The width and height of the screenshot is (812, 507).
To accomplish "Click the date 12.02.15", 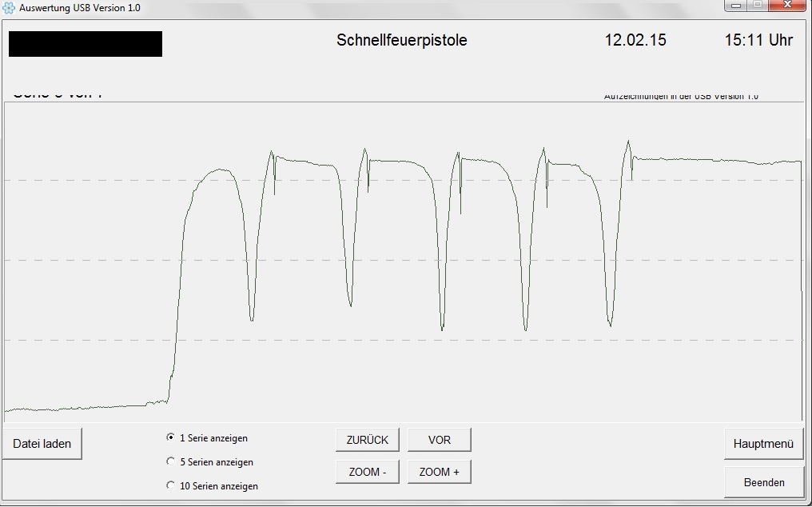I will (635, 41).
